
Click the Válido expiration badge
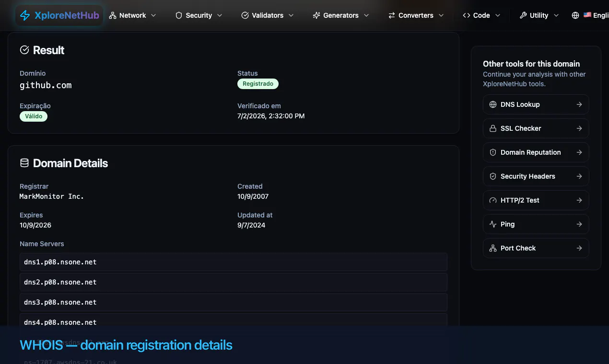coord(34,116)
